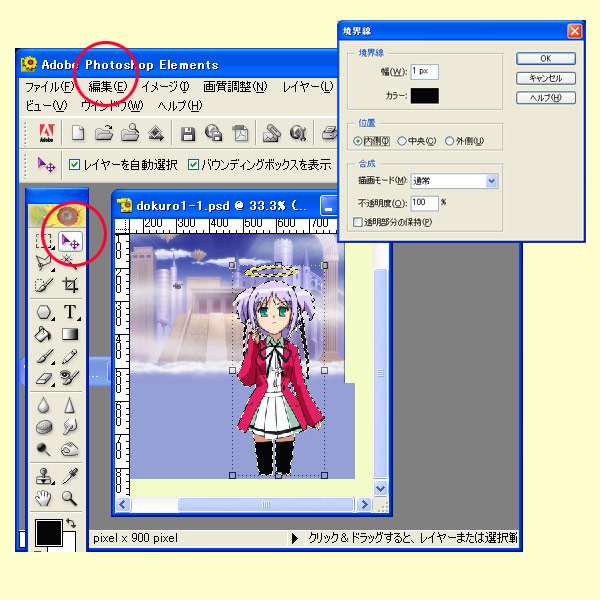Open ファイル menu
Viewport: 600px width, 600px height.
pos(49,87)
